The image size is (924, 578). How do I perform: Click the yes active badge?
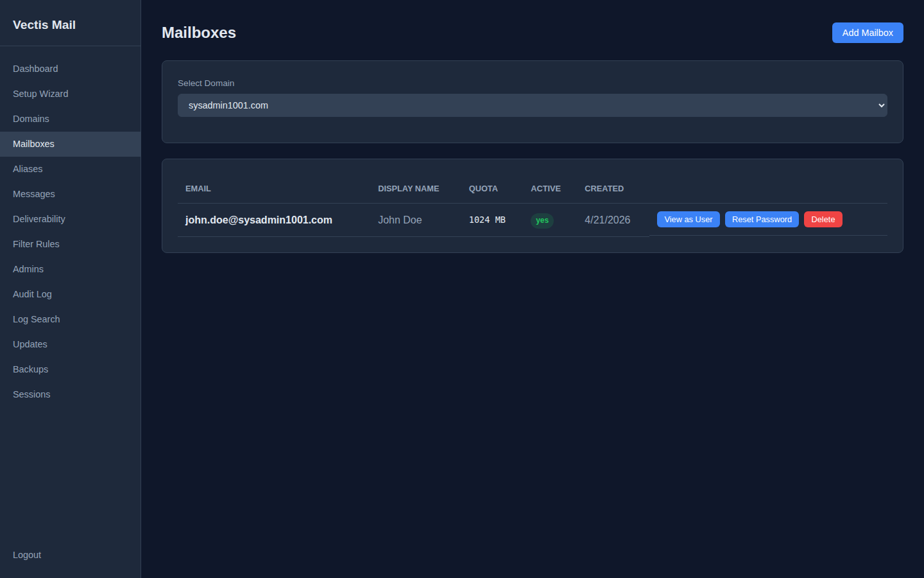click(x=542, y=220)
